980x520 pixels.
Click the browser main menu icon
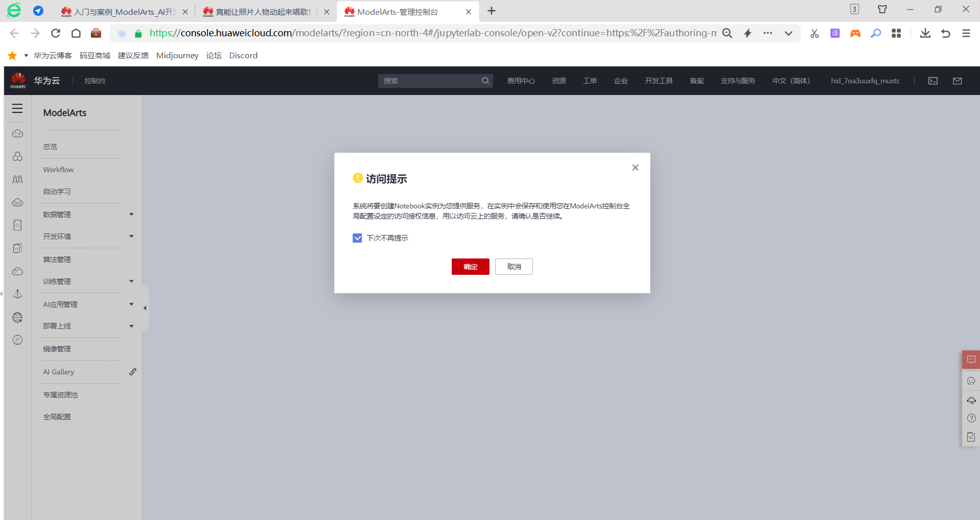[x=966, y=33]
